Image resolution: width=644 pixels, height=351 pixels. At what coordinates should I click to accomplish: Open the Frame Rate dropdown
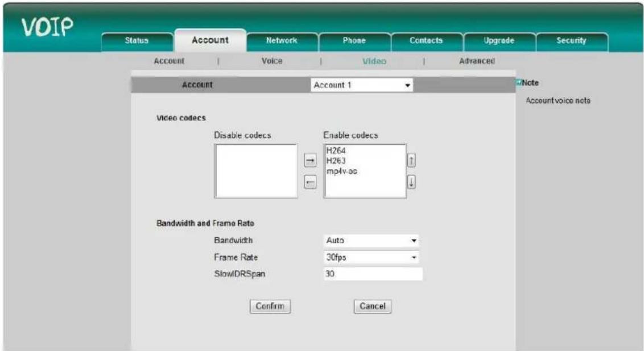(371, 257)
